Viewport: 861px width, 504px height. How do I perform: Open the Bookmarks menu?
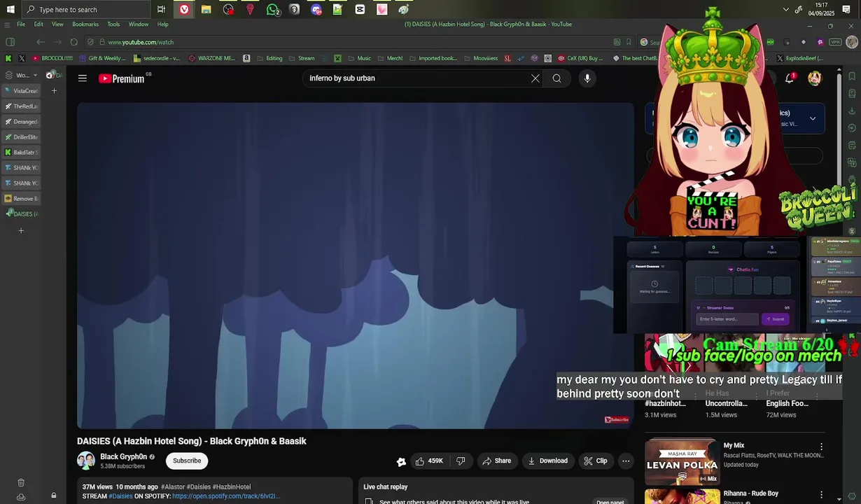pyautogui.click(x=85, y=24)
